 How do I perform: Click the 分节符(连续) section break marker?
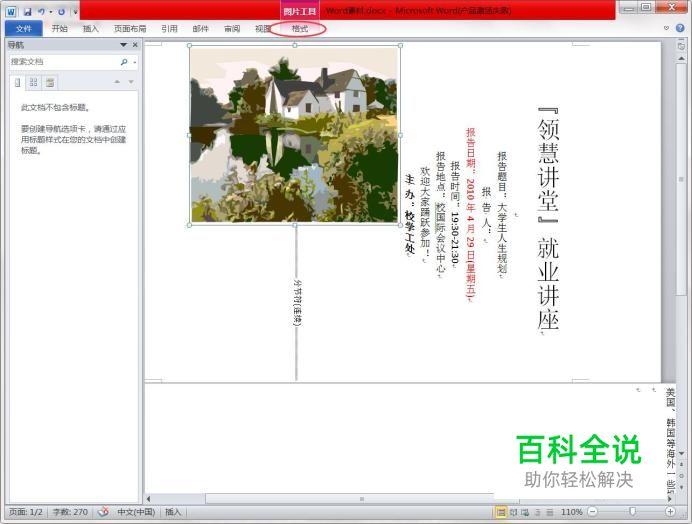tap(297, 303)
